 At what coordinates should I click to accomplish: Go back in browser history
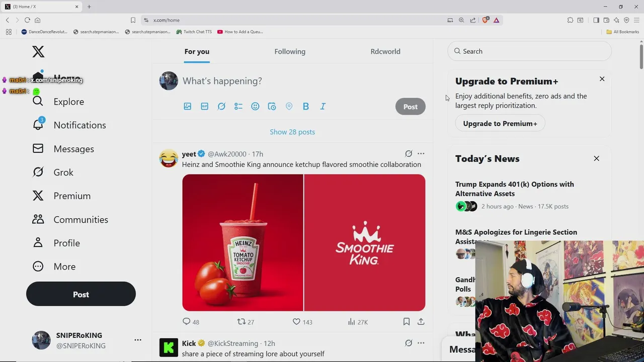[8, 20]
